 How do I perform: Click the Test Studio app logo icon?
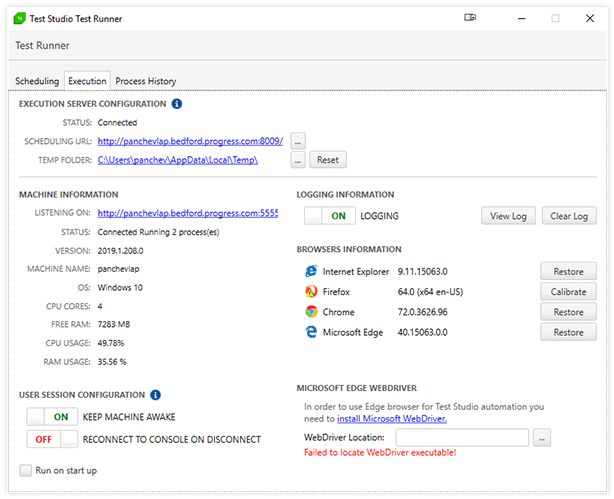20,18
